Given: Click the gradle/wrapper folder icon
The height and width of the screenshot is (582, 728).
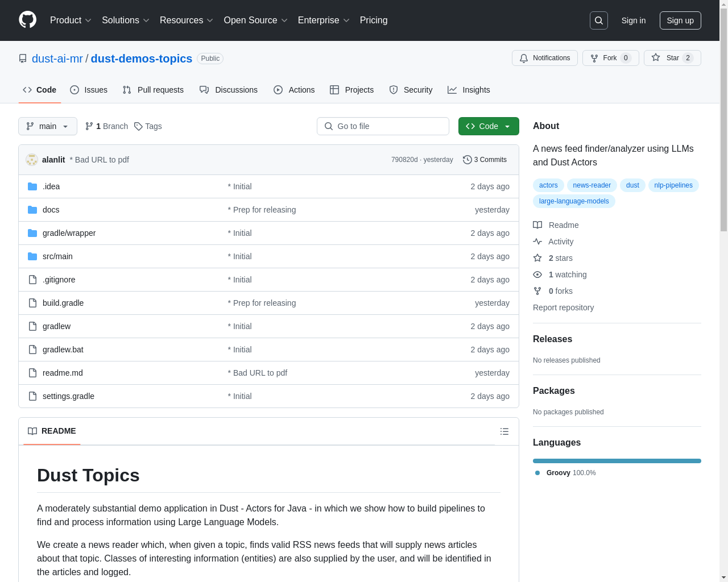Looking at the screenshot, I should 32,233.
